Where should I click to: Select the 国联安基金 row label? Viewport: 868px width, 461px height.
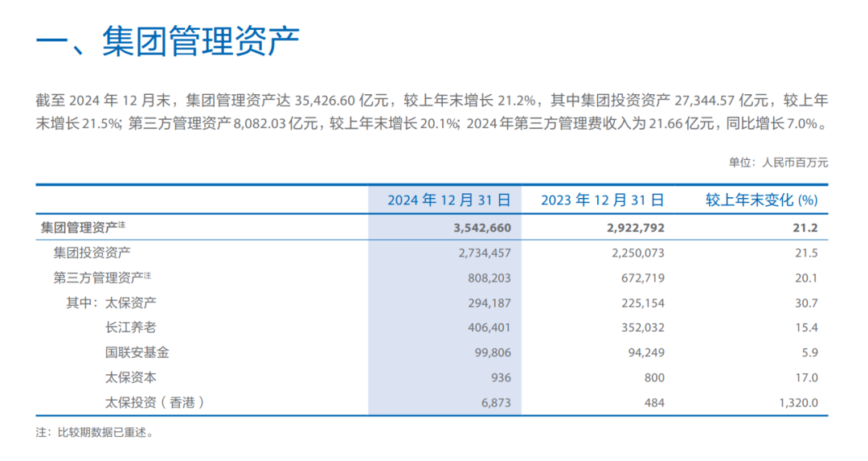tap(137, 352)
